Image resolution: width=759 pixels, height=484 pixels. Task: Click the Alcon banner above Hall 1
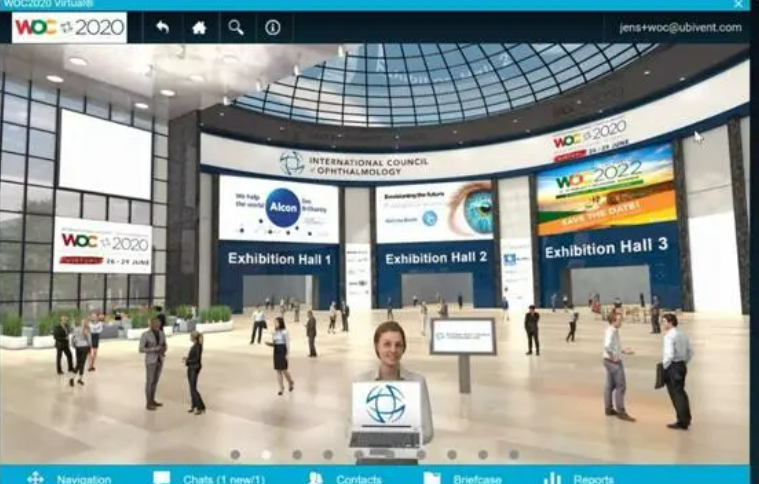click(x=278, y=208)
